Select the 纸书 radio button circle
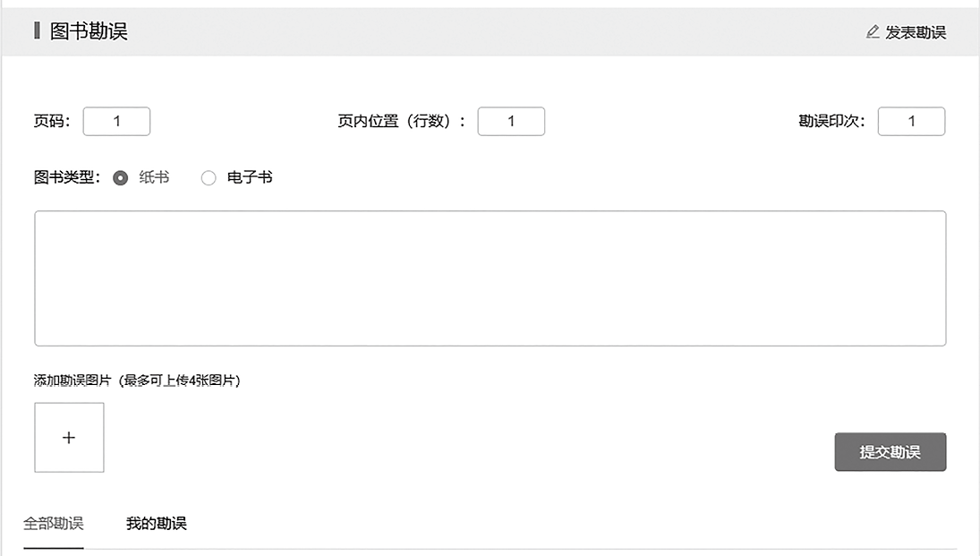This screenshot has height=556, width=980. 121,177
